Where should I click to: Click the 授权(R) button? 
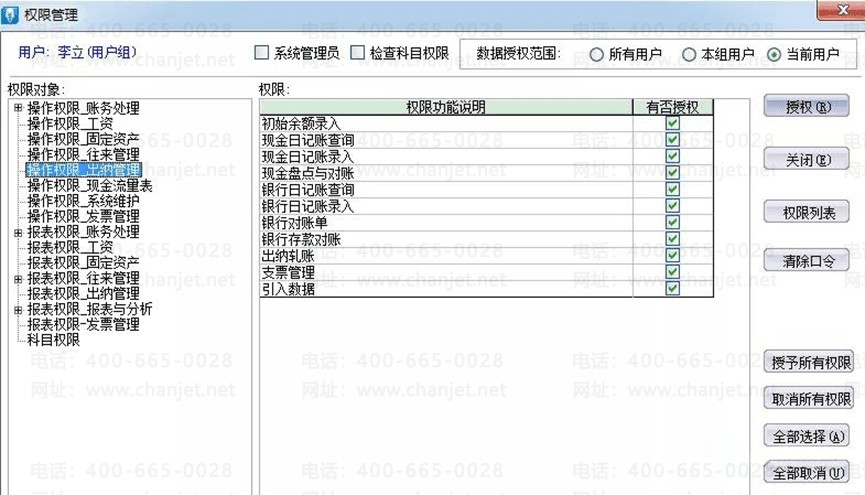tap(806, 107)
